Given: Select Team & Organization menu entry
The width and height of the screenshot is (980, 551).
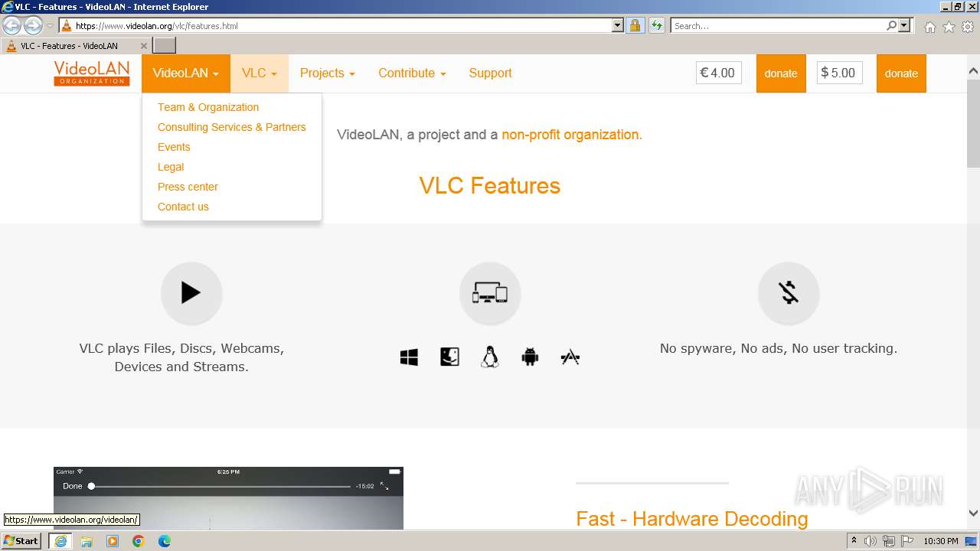Looking at the screenshot, I should pos(208,107).
